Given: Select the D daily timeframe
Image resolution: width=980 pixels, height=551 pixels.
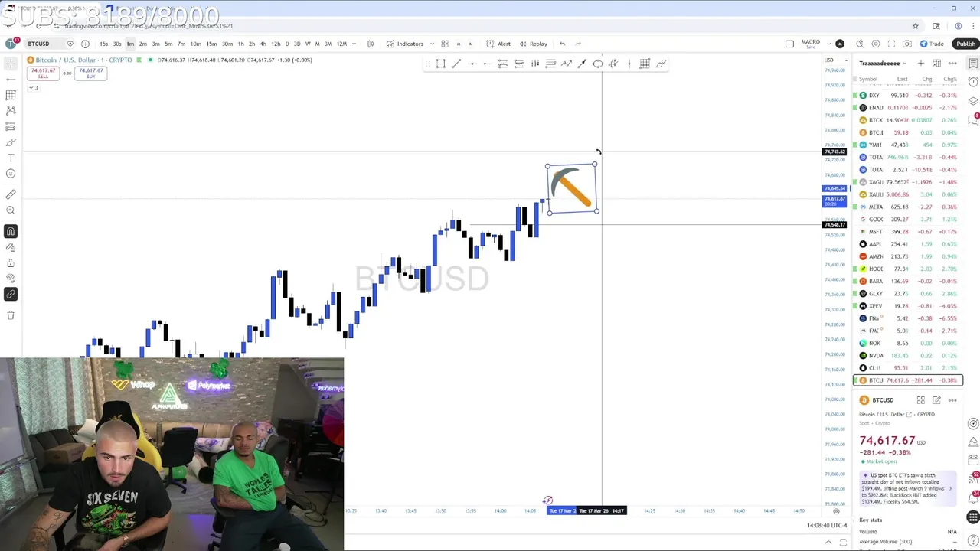Looking at the screenshot, I should [x=287, y=44].
